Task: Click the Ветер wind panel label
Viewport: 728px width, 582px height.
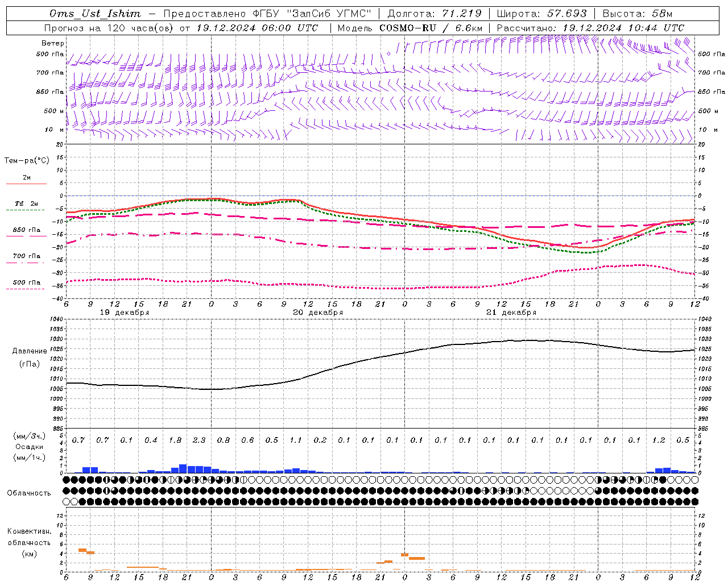Action: [x=53, y=43]
